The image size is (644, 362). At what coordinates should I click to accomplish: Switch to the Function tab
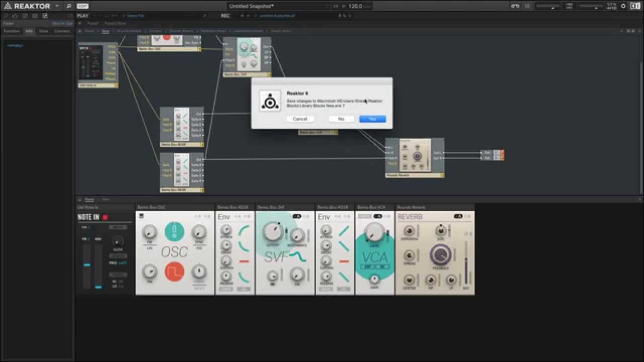pos(11,31)
